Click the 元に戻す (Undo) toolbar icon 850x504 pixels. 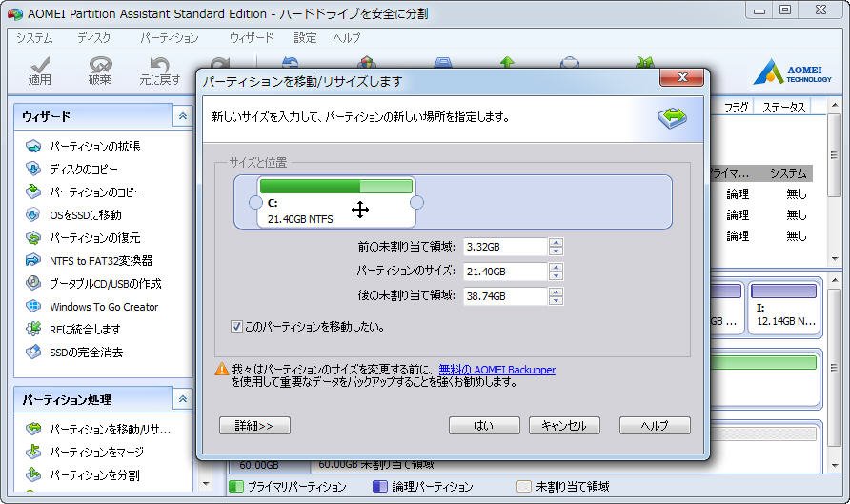159,71
